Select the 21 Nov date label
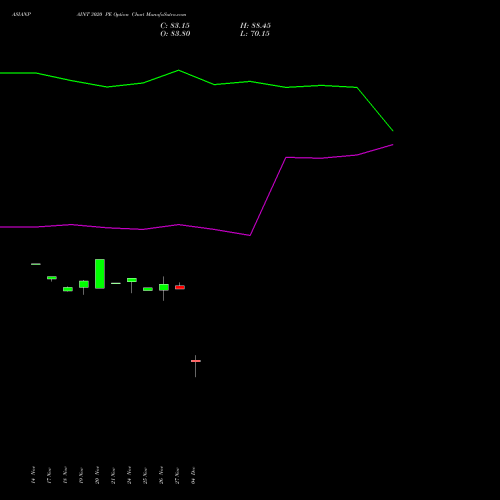Screen dimensions: 500x500 click(113, 475)
